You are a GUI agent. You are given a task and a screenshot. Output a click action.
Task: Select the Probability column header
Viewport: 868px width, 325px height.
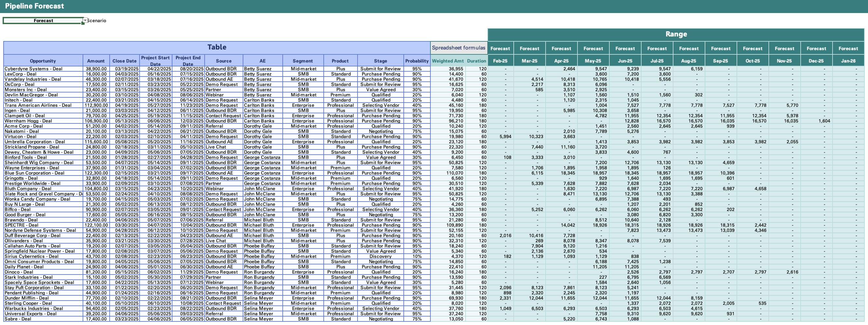coord(417,61)
